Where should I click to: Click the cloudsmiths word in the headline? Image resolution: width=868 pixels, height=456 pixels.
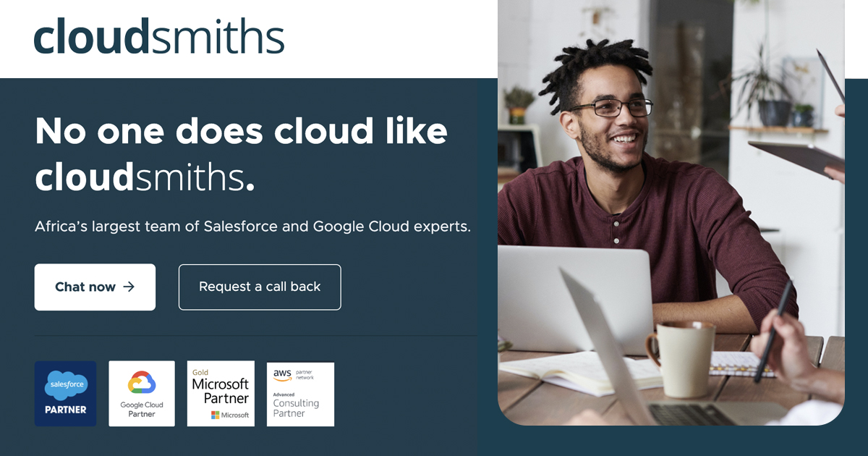pyautogui.click(x=140, y=178)
